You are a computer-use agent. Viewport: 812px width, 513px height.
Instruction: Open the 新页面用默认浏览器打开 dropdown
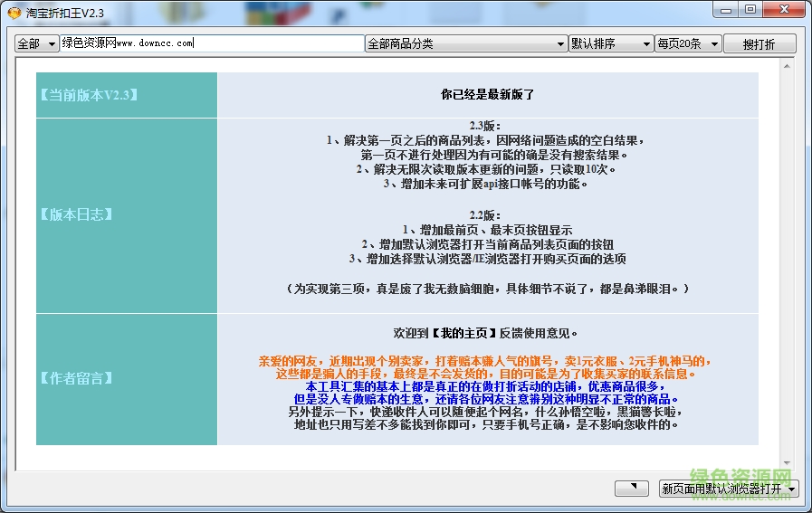(729, 489)
